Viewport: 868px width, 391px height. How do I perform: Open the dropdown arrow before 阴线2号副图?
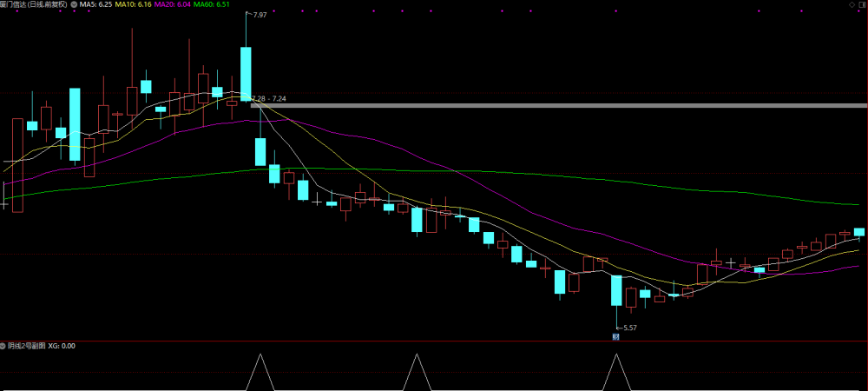point(3,346)
